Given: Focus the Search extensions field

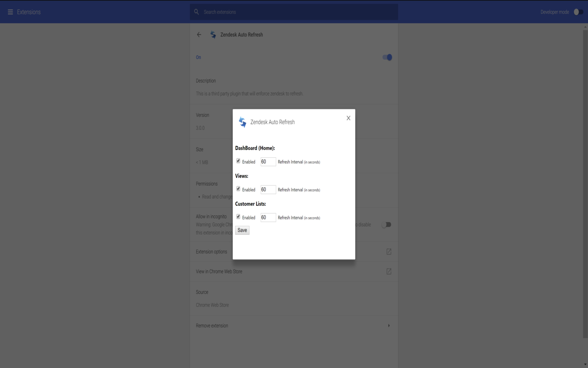Looking at the screenshot, I should pos(294,12).
